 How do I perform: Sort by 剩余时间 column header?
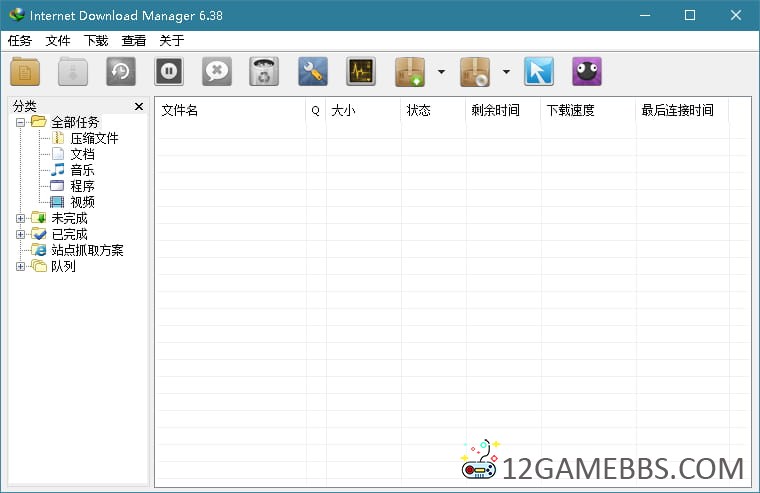(x=504, y=111)
